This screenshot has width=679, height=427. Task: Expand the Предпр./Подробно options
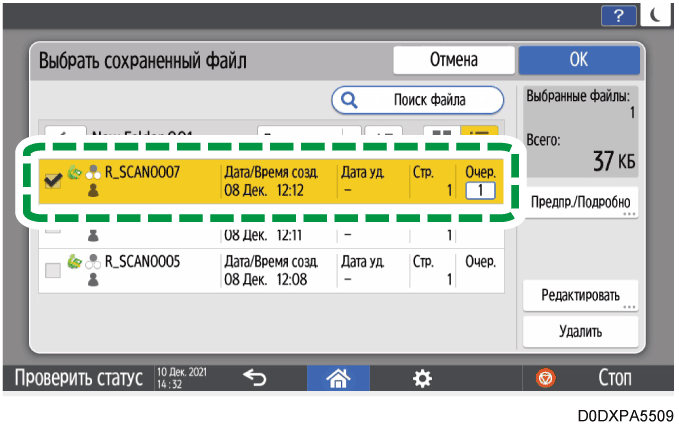click(x=581, y=201)
